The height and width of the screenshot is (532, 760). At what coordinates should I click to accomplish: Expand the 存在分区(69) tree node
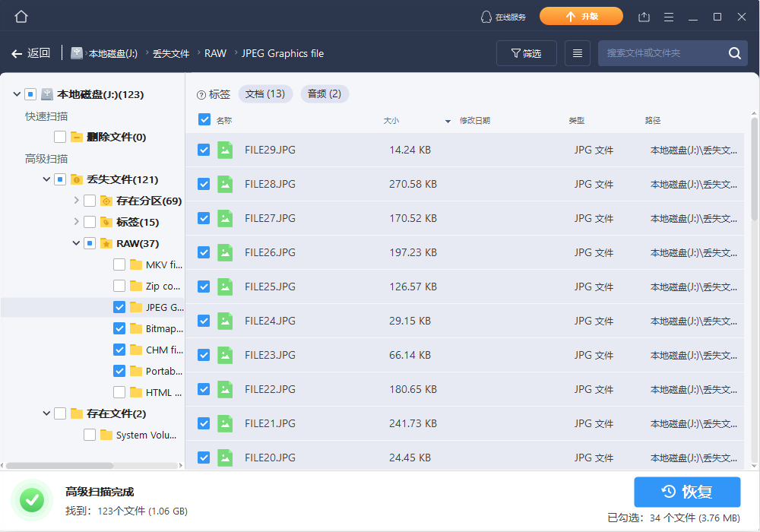(x=75, y=201)
